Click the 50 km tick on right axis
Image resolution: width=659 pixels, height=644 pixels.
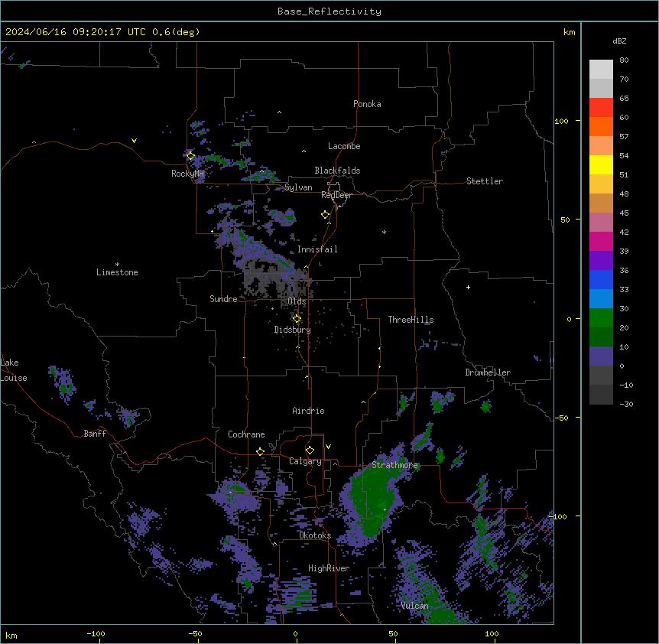coord(565,220)
